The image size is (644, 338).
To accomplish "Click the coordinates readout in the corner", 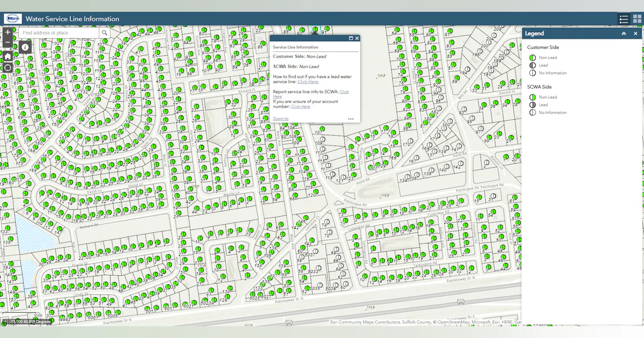I will click(x=30, y=321).
